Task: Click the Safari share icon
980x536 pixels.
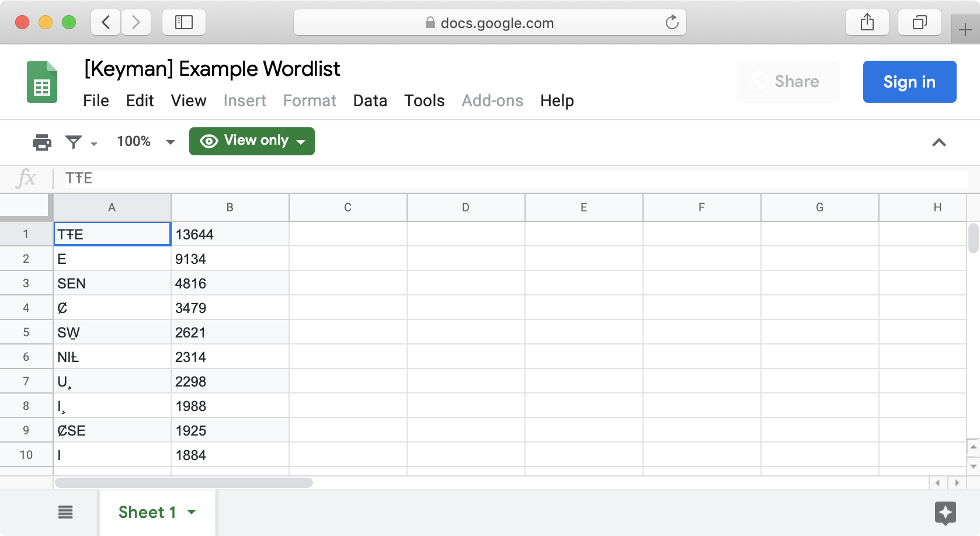Action: pos(867,23)
